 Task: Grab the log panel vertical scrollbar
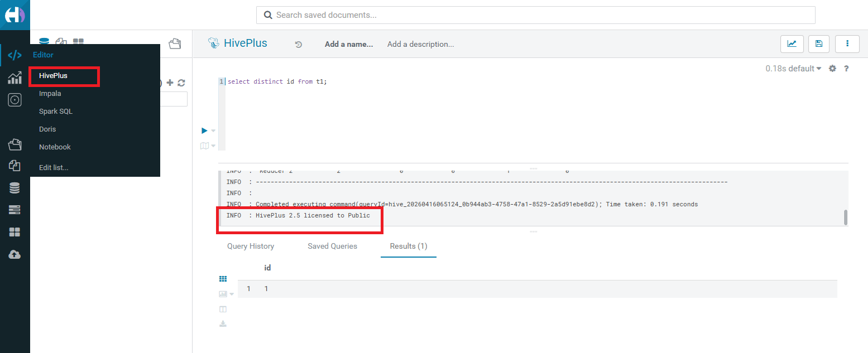click(x=846, y=217)
